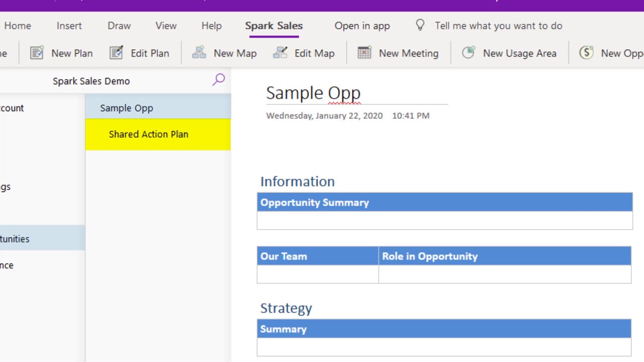Switch to the Draw tab

click(119, 26)
